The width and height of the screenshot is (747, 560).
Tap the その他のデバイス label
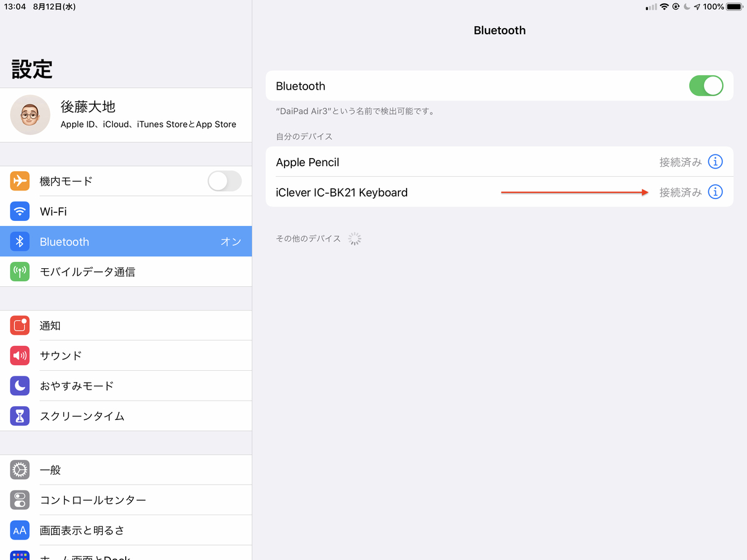pos(308,238)
